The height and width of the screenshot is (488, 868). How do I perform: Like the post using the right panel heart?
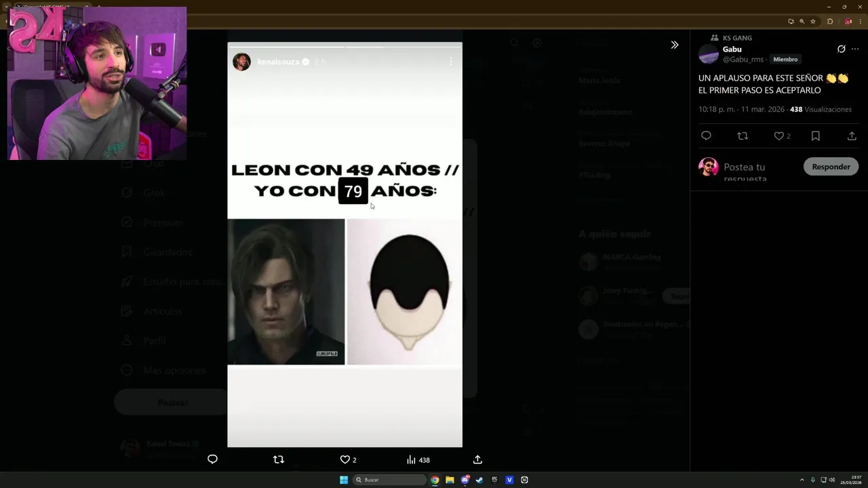pyautogui.click(x=779, y=136)
